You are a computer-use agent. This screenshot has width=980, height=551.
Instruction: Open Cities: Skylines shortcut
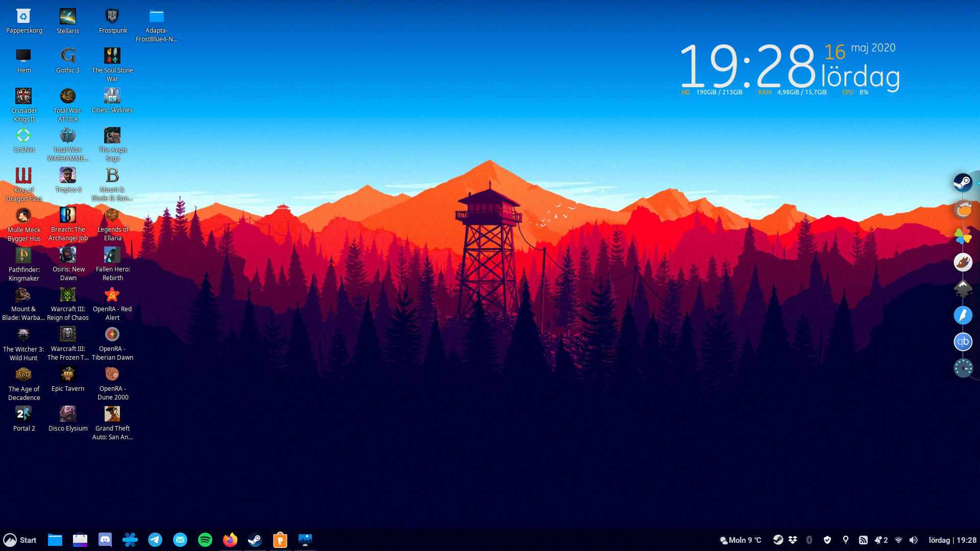(112, 101)
